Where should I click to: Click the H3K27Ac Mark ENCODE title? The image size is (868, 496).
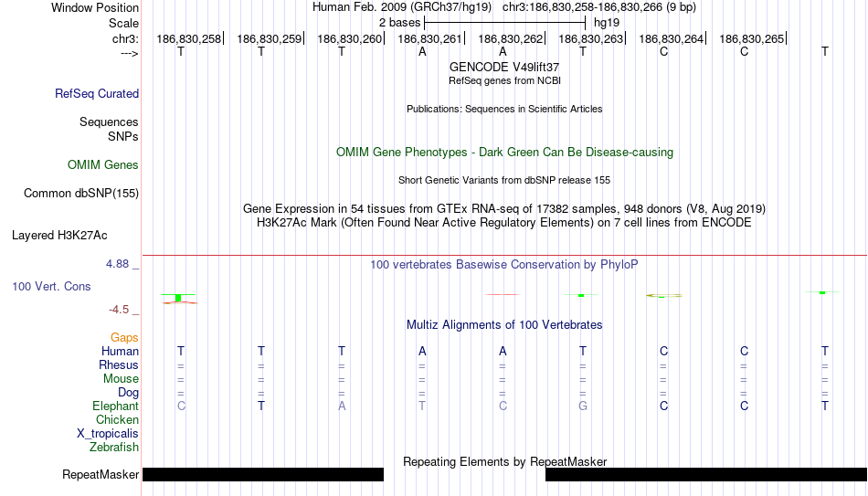point(504,223)
